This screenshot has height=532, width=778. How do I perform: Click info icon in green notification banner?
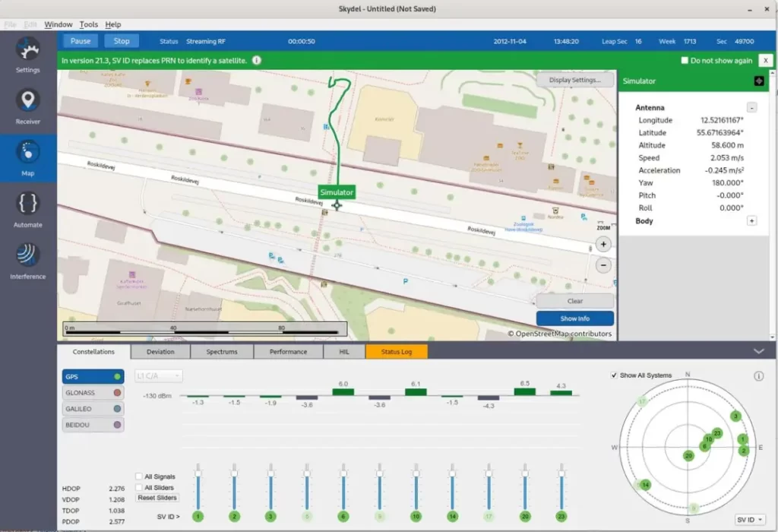[257, 61]
